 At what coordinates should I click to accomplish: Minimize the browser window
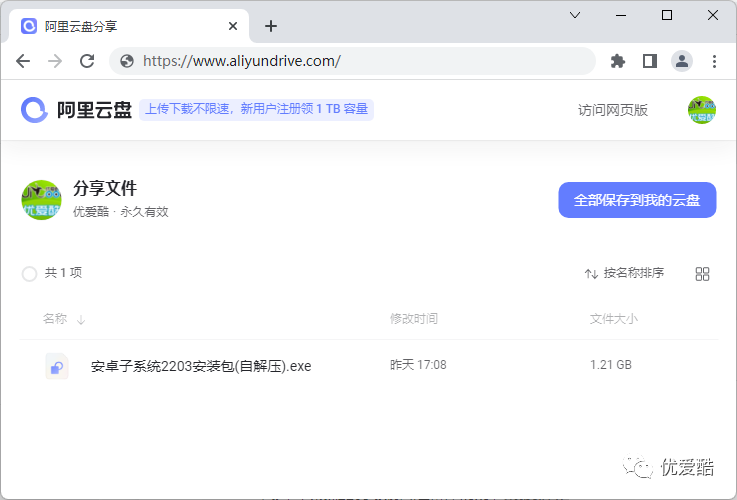621,15
